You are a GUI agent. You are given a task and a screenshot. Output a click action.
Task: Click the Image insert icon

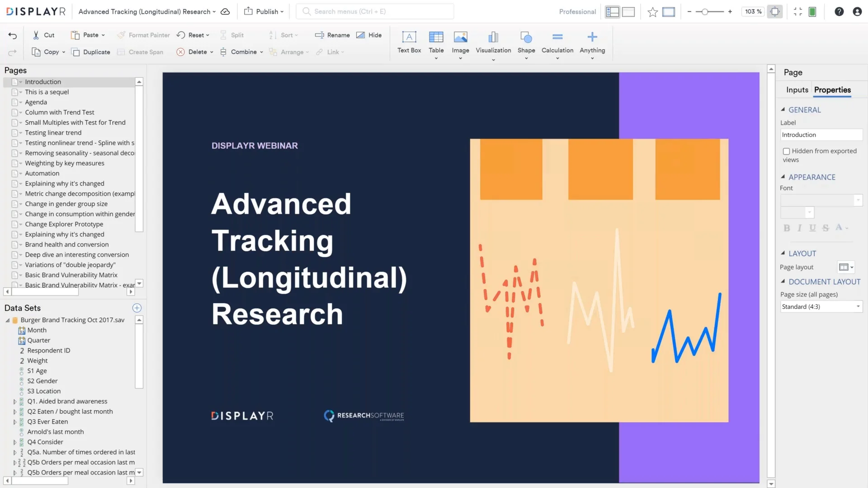[x=460, y=37]
